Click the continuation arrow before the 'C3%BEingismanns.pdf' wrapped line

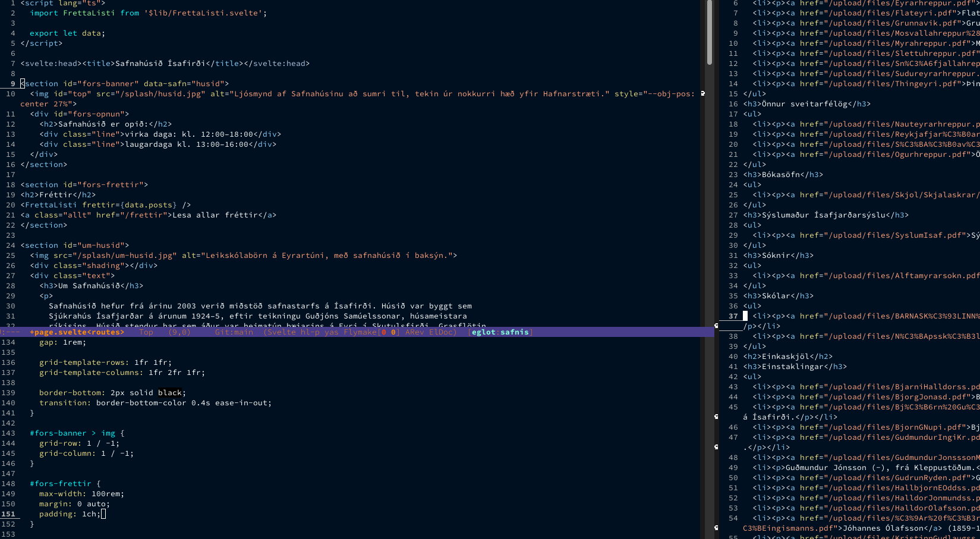[716, 528]
